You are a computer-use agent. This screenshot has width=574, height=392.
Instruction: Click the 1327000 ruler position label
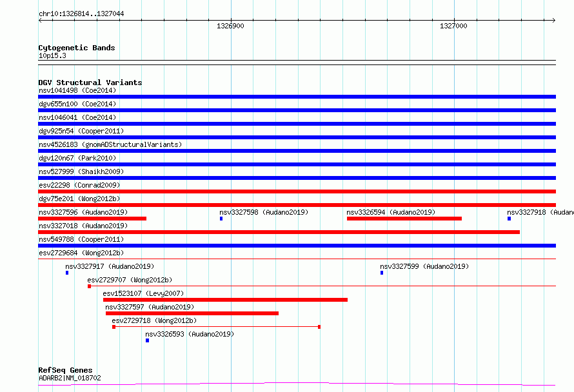453,26
